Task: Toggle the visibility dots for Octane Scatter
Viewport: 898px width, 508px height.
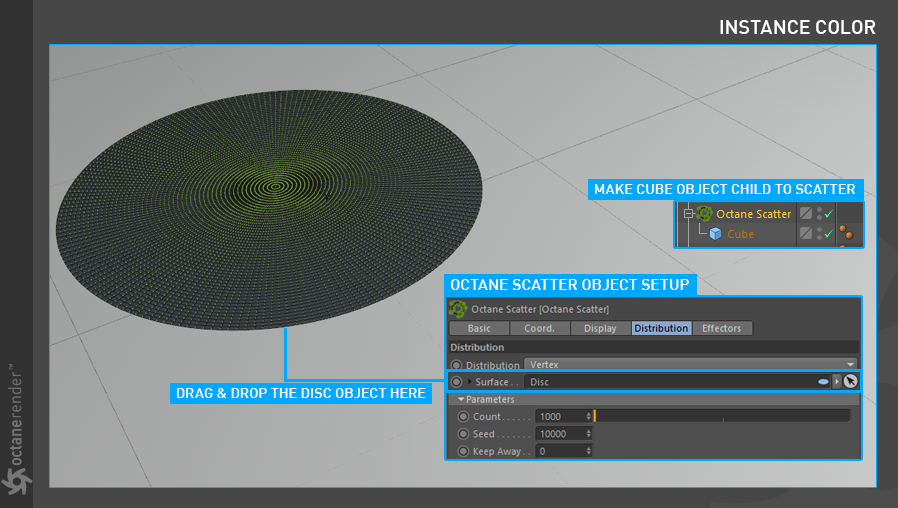Action: click(819, 214)
